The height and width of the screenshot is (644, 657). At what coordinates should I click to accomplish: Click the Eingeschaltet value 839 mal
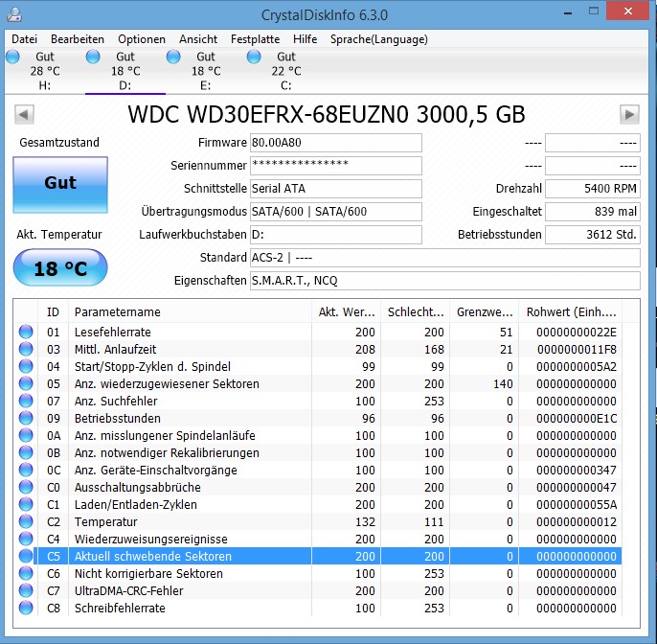tap(593, 211)
